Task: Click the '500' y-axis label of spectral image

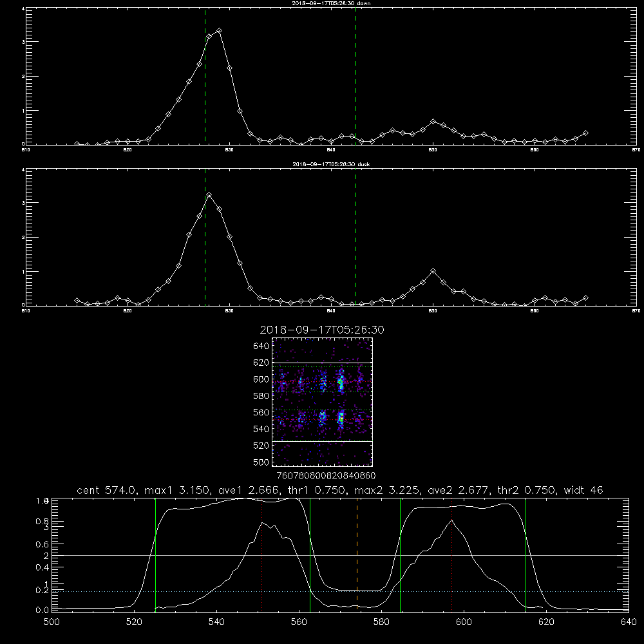Action: pos(261,462)
